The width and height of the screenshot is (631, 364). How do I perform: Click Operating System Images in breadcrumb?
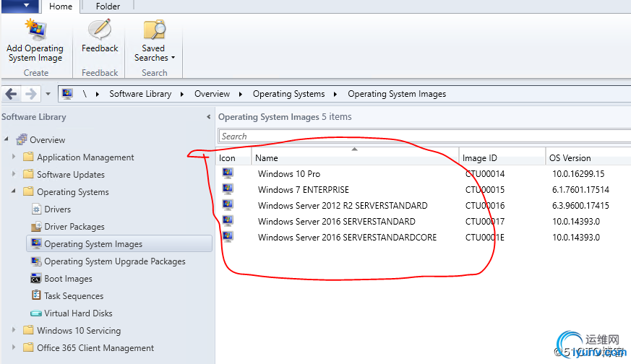398,94
